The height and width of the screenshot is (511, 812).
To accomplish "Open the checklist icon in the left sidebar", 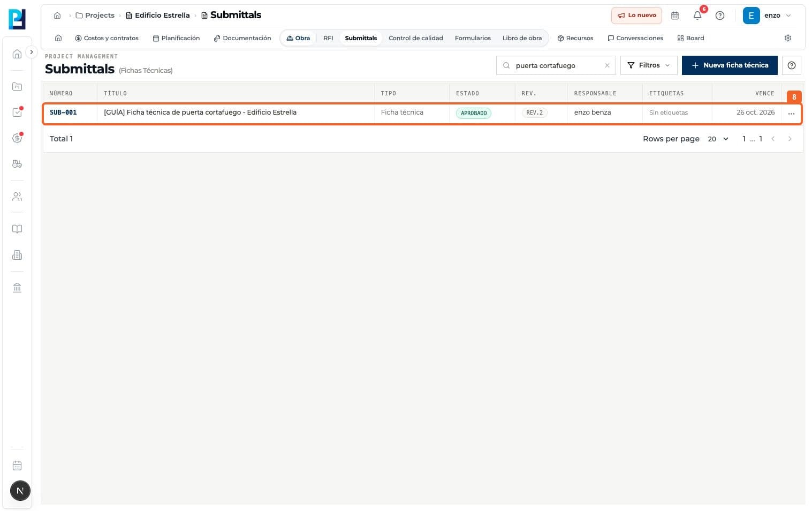I will 17,112.
